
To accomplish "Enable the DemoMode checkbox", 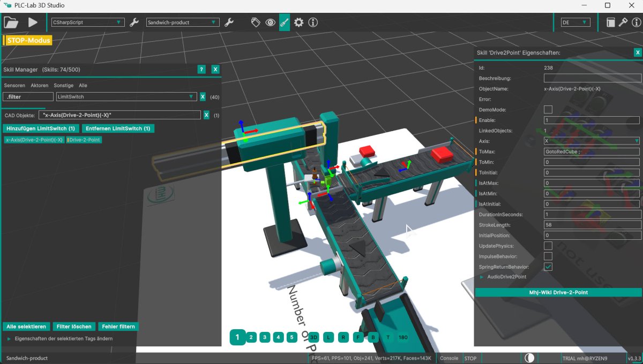I will [x=548, y=110].
